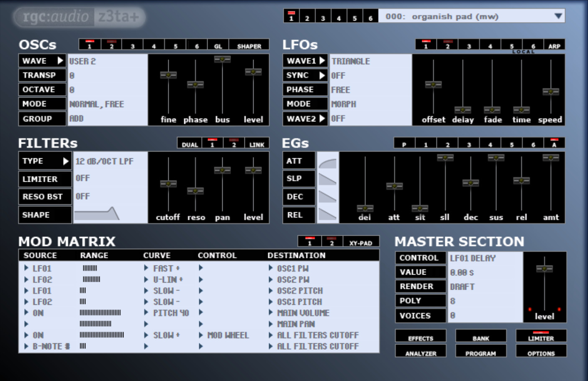Click the master CONTROL label button
Viewport: 588px width, 381px height.
(420, 258)
